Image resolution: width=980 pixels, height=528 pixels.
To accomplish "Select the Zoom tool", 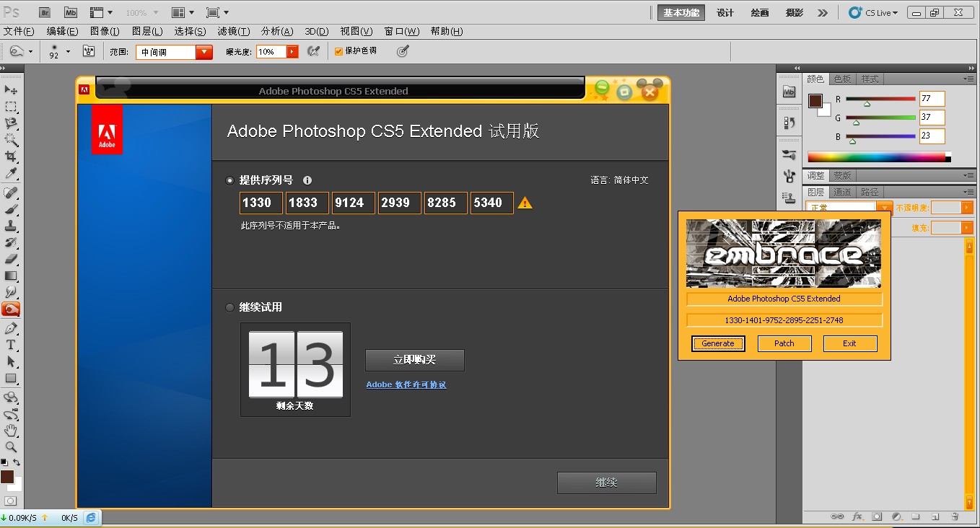I will tap(11, 447).
